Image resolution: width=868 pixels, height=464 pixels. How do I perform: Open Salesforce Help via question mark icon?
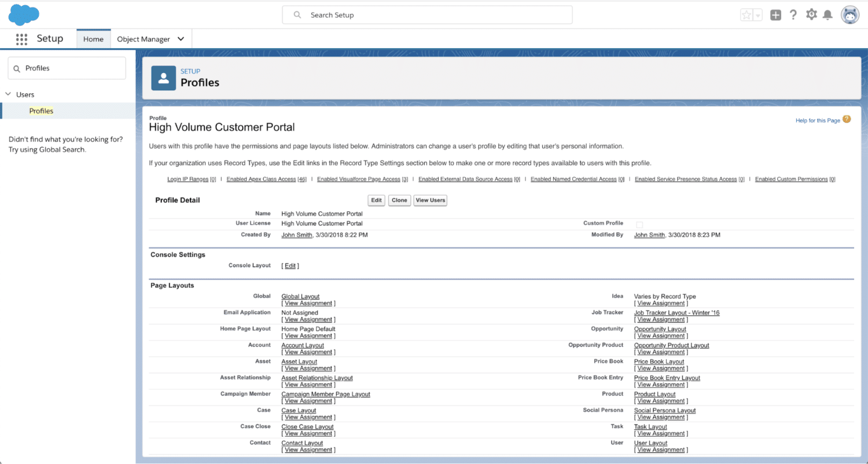pos(793,14)
